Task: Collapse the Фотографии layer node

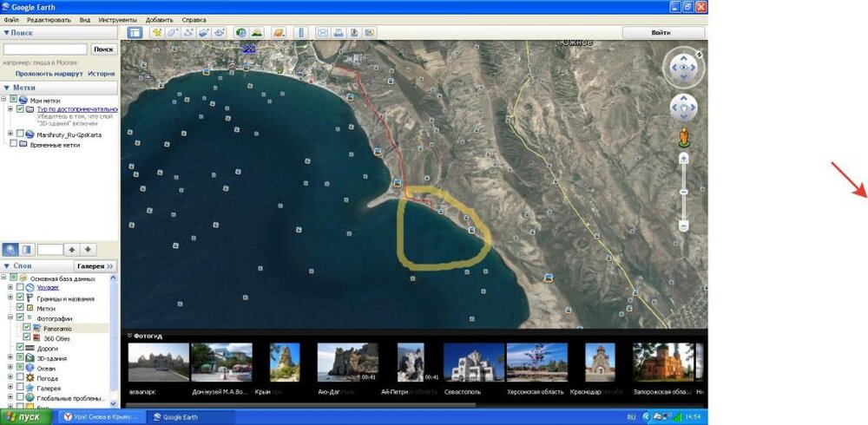Action: [x=10, y=317]
